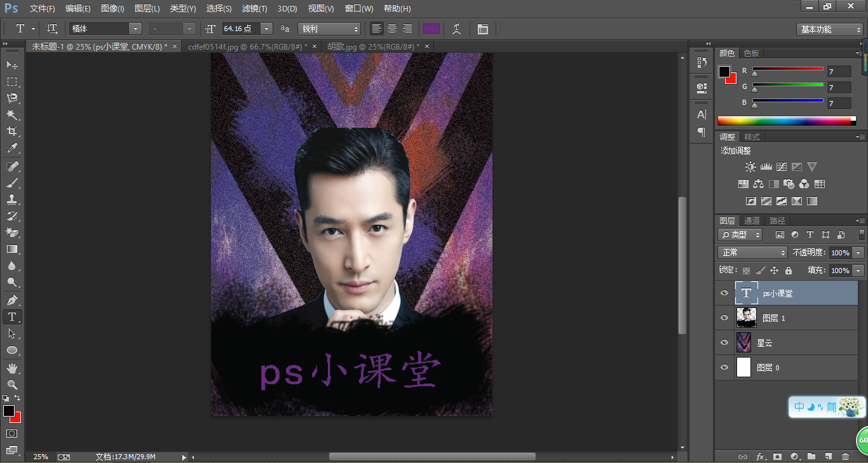This screenshot has width=868, height=463.
Task: Toggle lock image pixels brush icon
Action: pos(760,271)
